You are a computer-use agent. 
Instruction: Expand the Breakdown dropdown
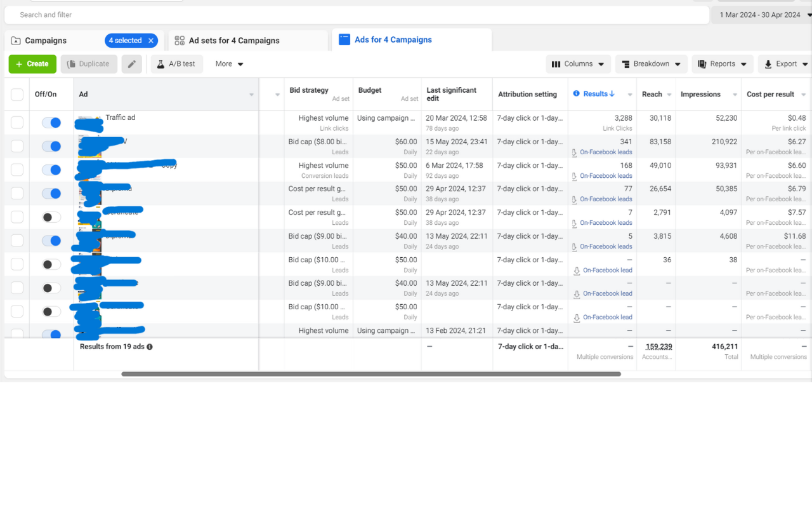[x=652, y=64]
